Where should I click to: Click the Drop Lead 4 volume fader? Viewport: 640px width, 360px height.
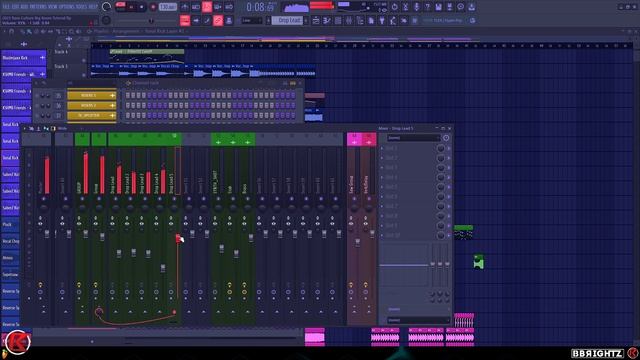point(163,268)
